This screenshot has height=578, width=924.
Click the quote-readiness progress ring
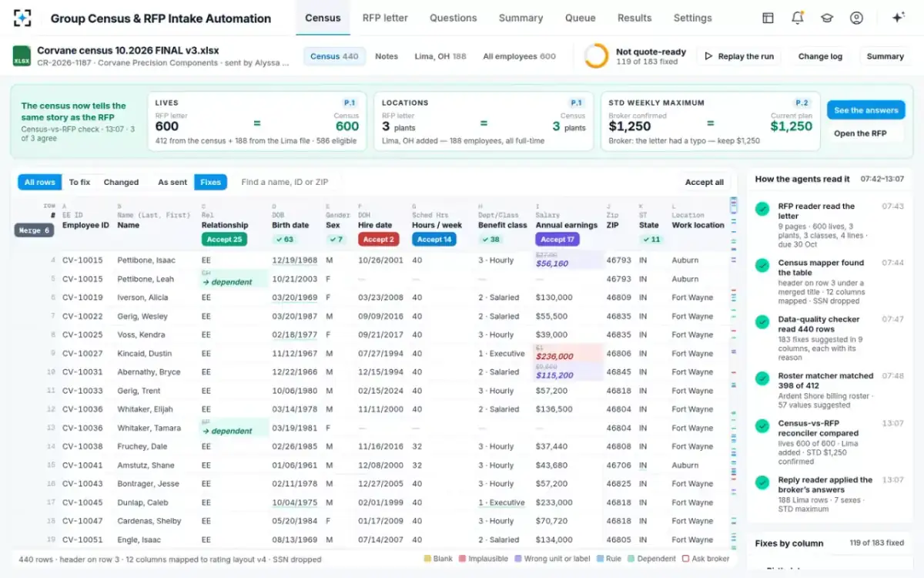[x=596, y=56]
